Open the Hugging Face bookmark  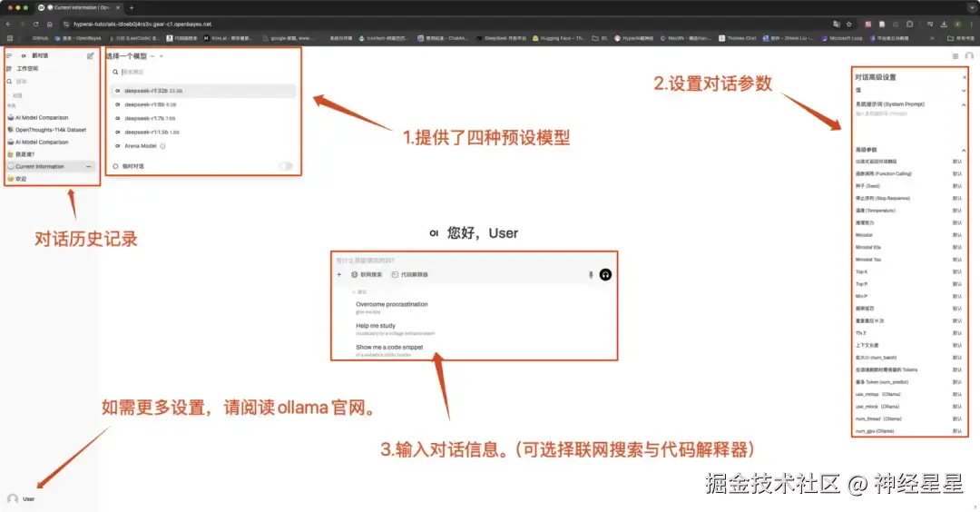click(x=558, y=38)
